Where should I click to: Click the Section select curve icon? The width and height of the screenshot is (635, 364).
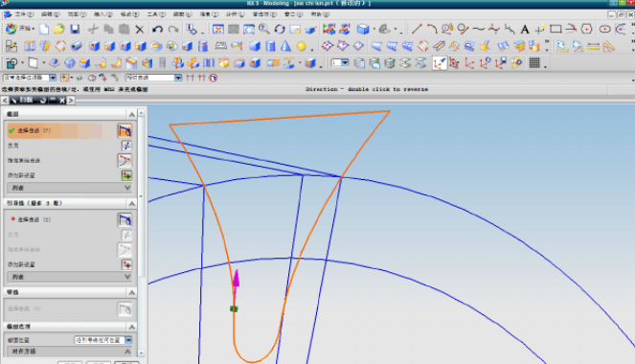coord(125,131)
